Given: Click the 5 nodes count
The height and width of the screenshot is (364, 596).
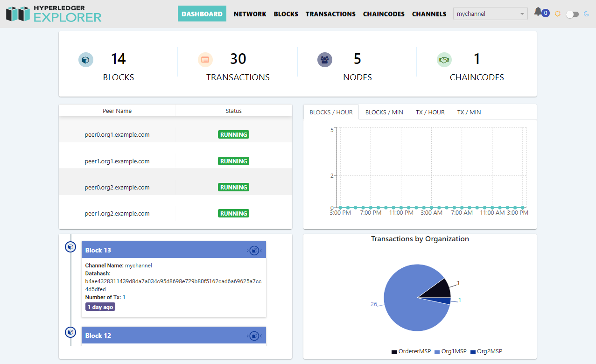Looking at the screenshot, I should [358, 59].
